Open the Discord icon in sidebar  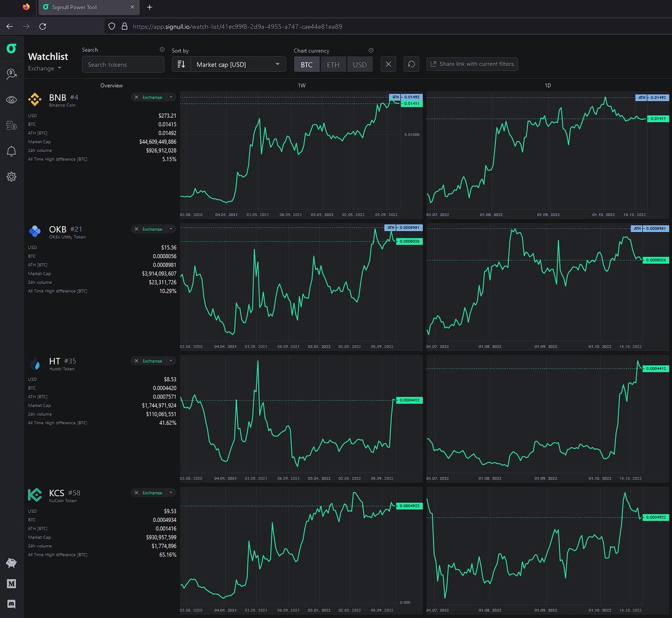(11, 604)
